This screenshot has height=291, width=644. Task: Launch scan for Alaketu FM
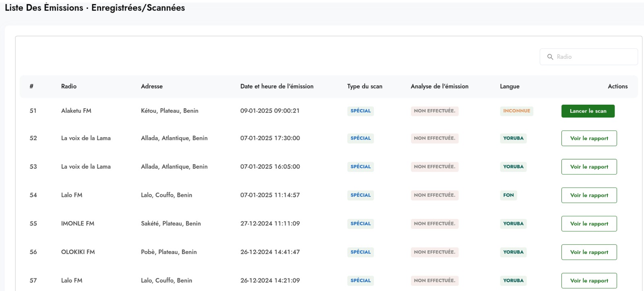pos(588,111)
